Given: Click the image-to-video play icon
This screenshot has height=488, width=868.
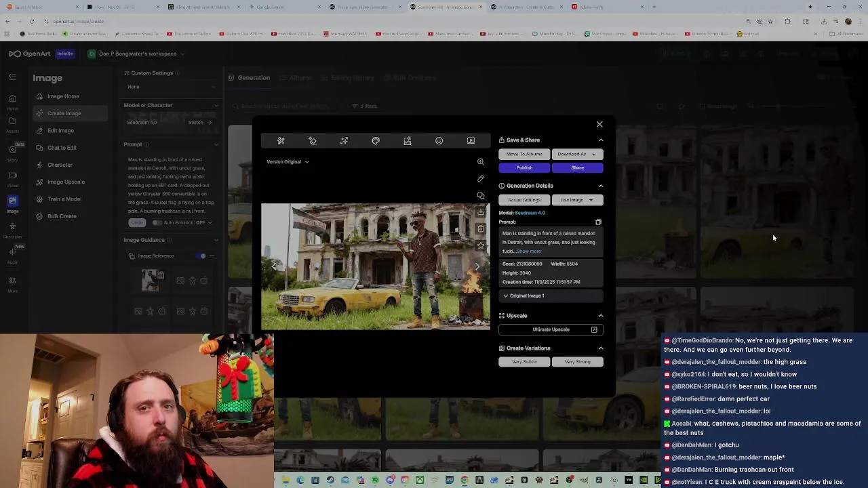Looking at the screenshot, I should [471, 141].
